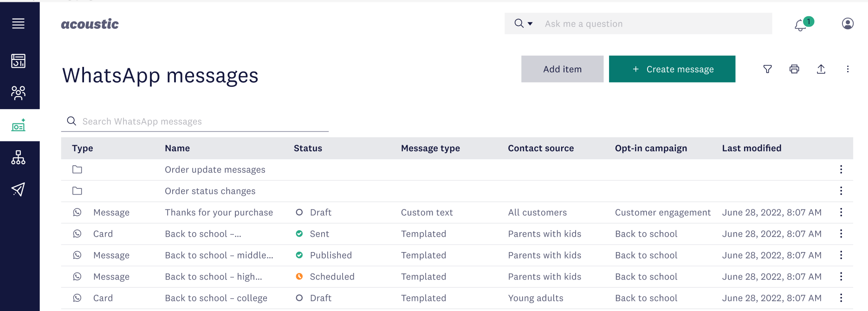The image size is (868, 311).
Task: Open the notifications bell
Action: [800, 25]
